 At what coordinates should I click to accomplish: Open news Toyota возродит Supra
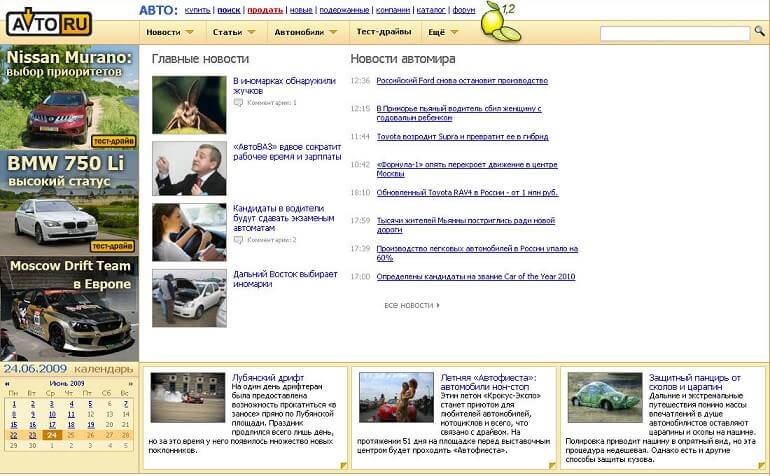click(x=462, y=137)
